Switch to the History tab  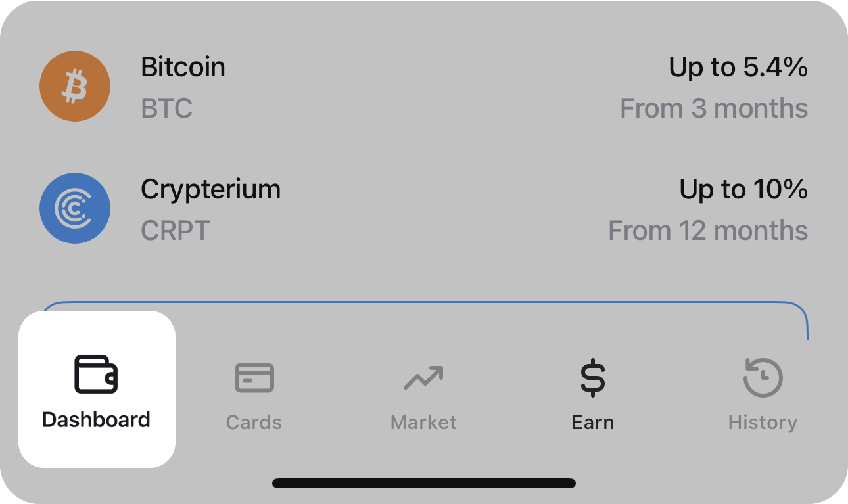pos(763,394)
